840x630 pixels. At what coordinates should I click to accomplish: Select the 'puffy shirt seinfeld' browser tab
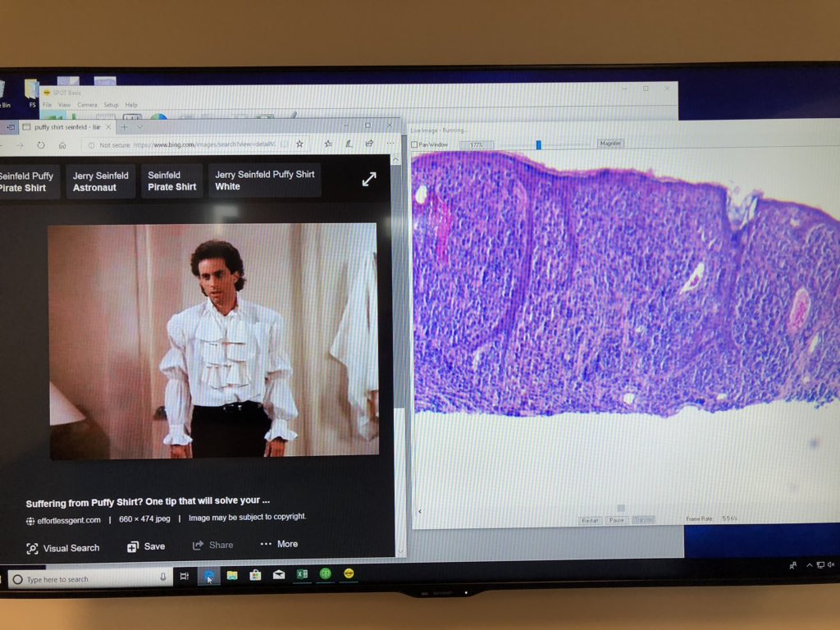tap(66, 127)
